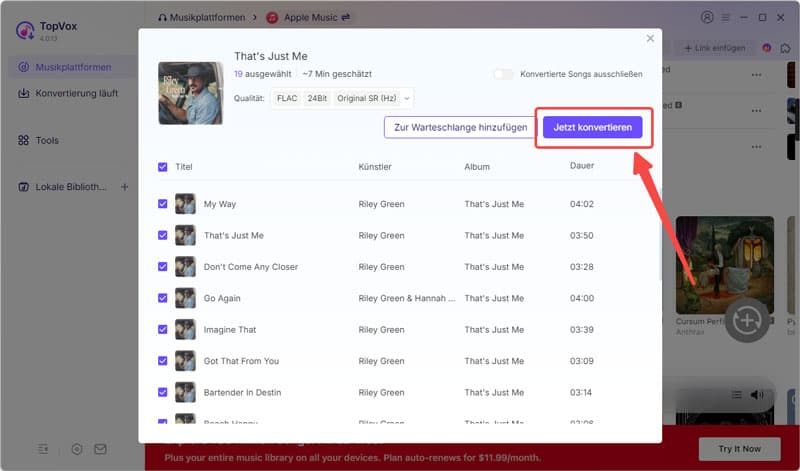Open Lokale Biblioth... in the sidebar

point(64,187)
